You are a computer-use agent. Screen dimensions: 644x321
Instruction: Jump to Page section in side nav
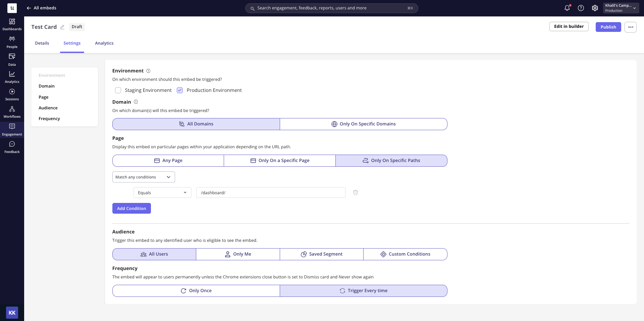[44, 97]
